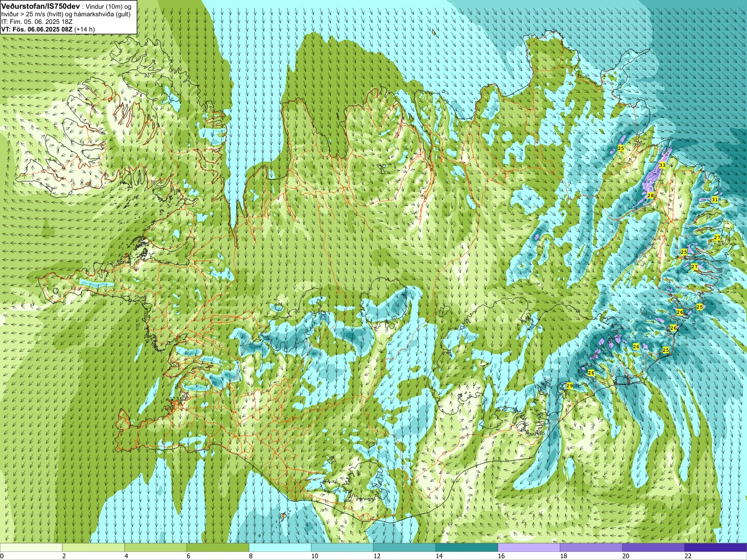Click the yellow gust label "29"
747x560 pixels.
pyautogui.click(x=569, y=386)
